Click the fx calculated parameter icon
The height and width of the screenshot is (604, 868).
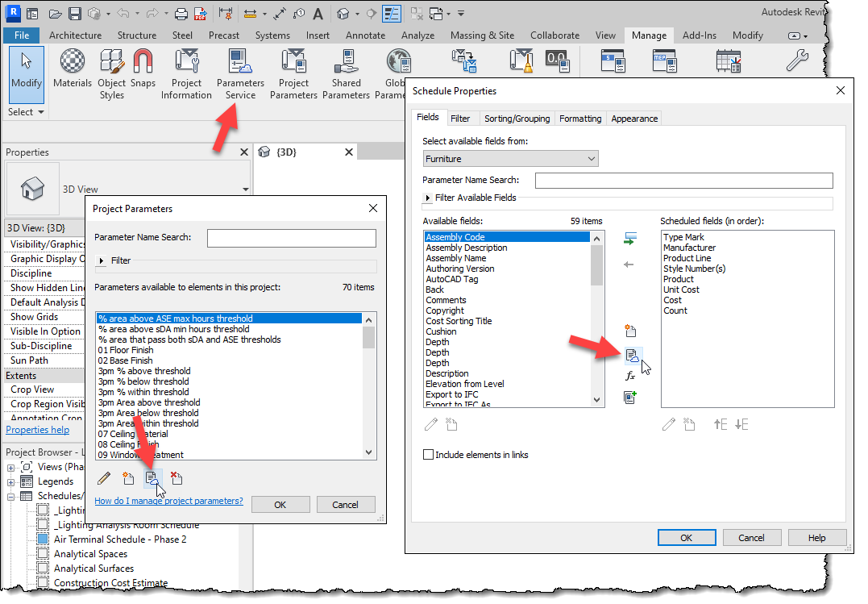click(630, 377)
